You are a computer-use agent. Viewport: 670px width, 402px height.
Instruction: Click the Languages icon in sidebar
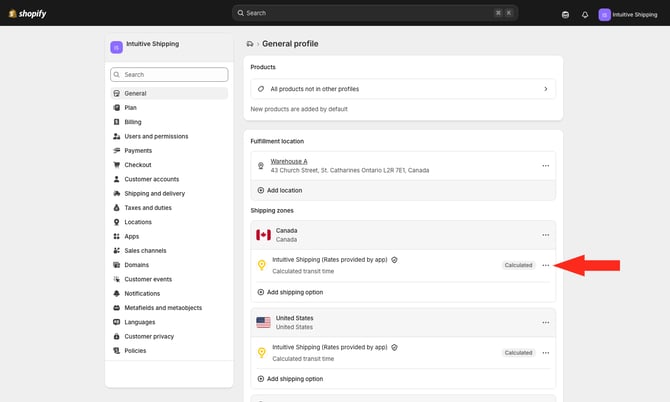click(x=116, y=322)
